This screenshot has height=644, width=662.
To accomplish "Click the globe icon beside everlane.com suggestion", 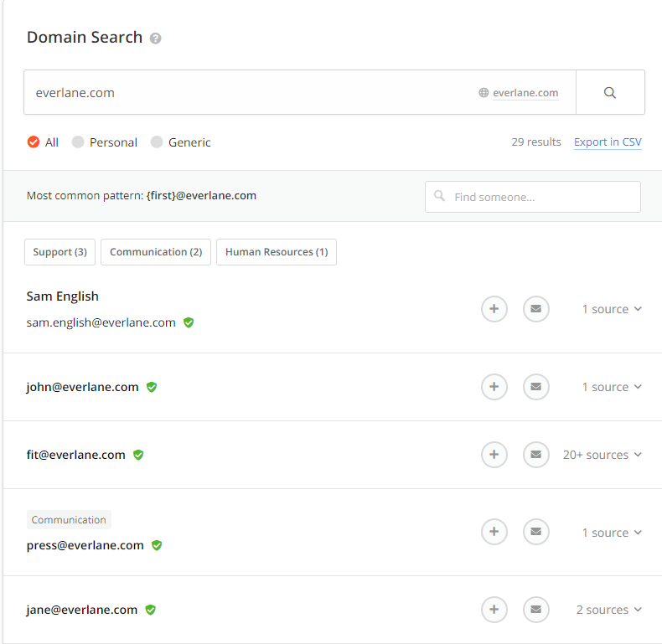I will [x=484, y=92].
